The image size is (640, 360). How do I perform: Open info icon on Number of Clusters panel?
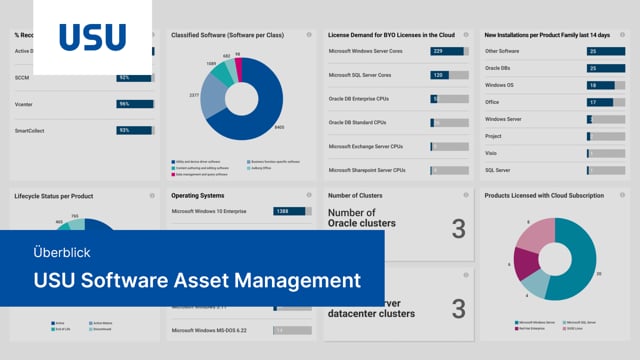point(466,196)
